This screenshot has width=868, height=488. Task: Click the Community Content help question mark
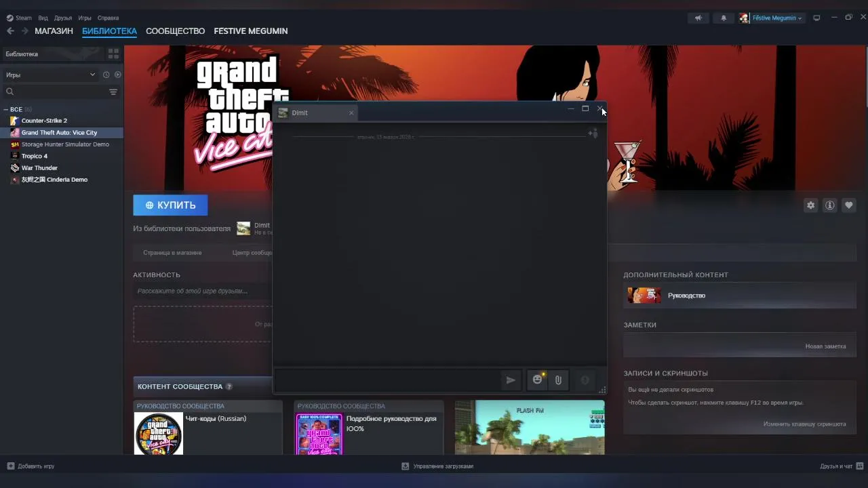pos(229,386)
